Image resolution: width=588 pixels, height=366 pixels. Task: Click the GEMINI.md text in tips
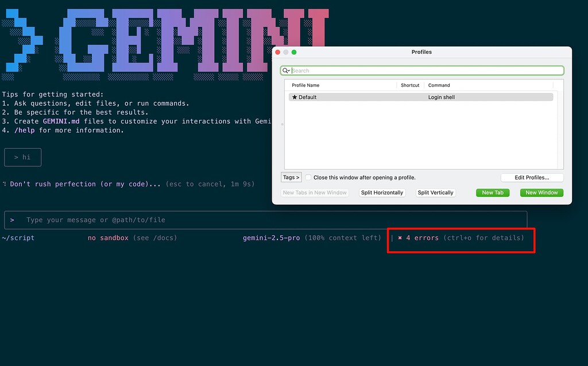pyautogui.click(x=61, y=122)
